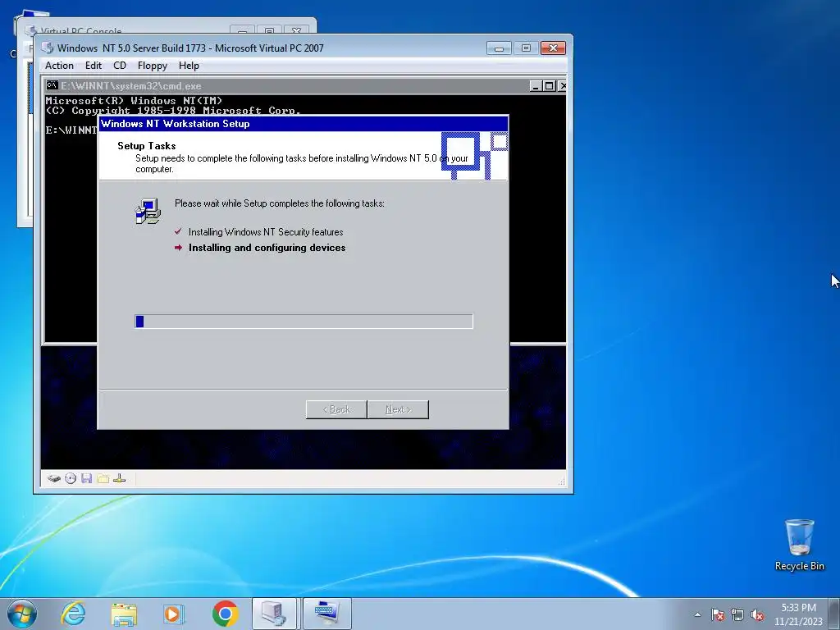The image size is (840, 630).
Task: Open Windows Explorer from taskbar
Action: 124,614
